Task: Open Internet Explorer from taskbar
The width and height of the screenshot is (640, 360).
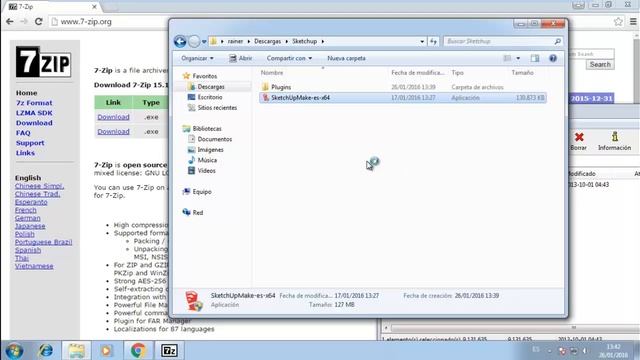Action: click(45, 351)
